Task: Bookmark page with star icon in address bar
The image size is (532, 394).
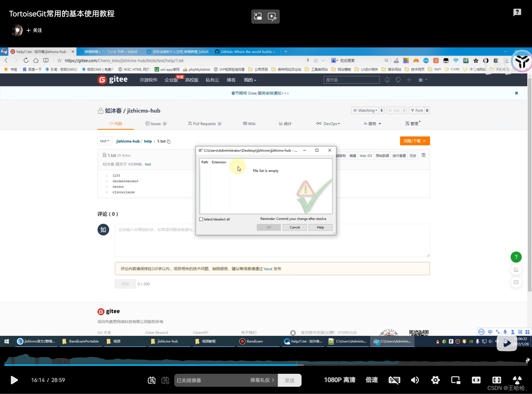Action: click(59, 60)
